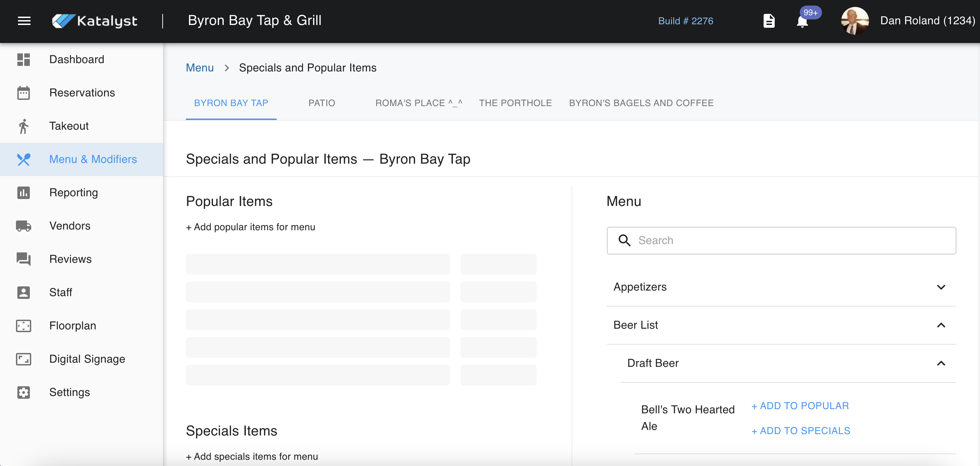The image size is (980, 466).
Task: Click the Takeout walking person icon
Action: [23, 126]
